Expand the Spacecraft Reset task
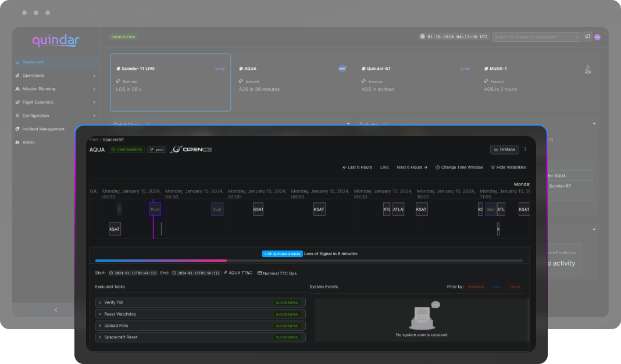The height and width of the screenshot is (364, 621). pos(201,337)
